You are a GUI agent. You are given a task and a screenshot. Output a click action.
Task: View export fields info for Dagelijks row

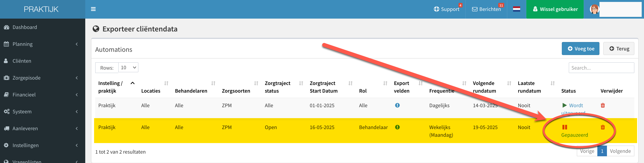click(x=397, y=105)
